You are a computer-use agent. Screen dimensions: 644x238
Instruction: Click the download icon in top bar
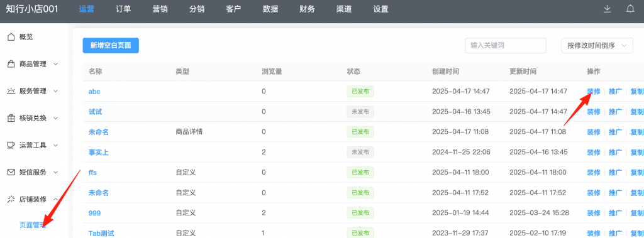click(607, 9)
